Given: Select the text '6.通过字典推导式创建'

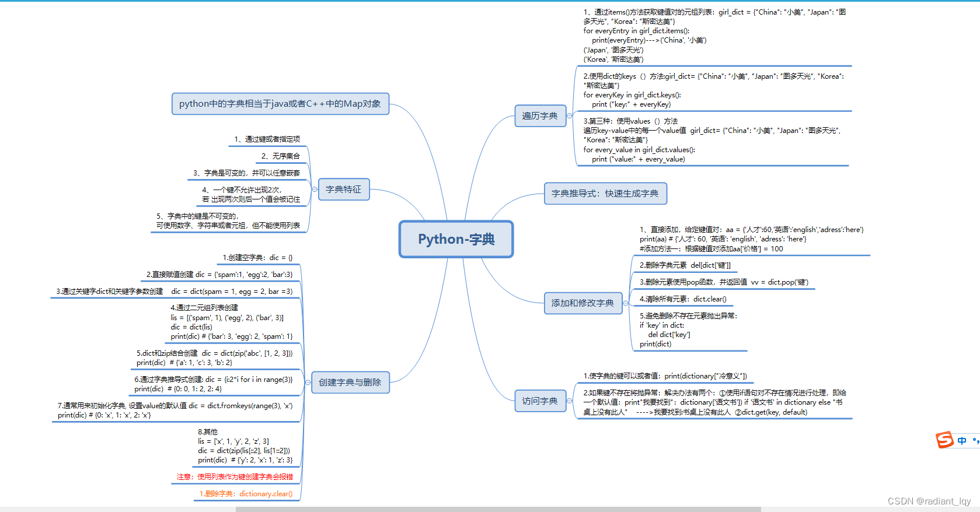Looking at the screenshot, I should pos(168,380).
